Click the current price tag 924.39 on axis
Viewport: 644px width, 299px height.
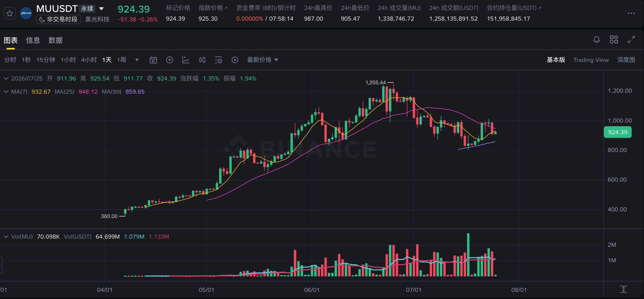618,132
